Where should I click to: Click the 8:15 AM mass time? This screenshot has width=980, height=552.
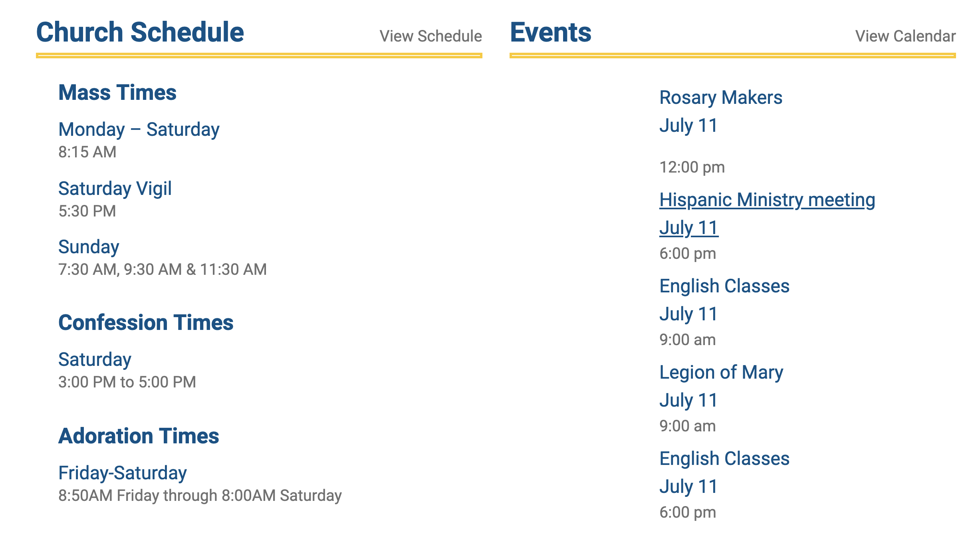pyautogui.click(x=87, y=152)
